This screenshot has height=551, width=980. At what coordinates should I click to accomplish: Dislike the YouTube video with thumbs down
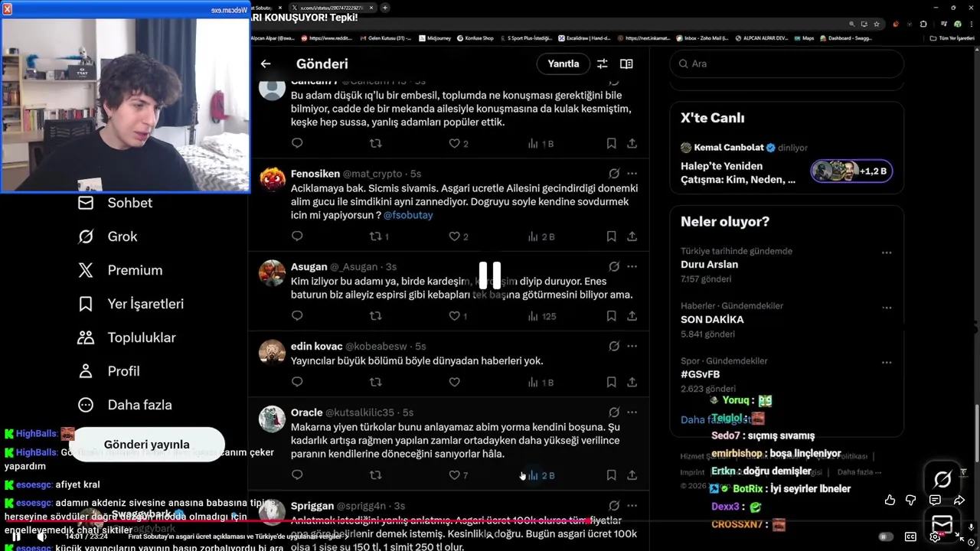(x=911, y=500)
